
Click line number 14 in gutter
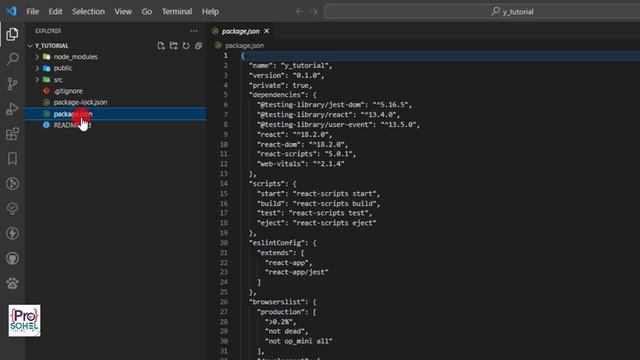tap(224, 184)
